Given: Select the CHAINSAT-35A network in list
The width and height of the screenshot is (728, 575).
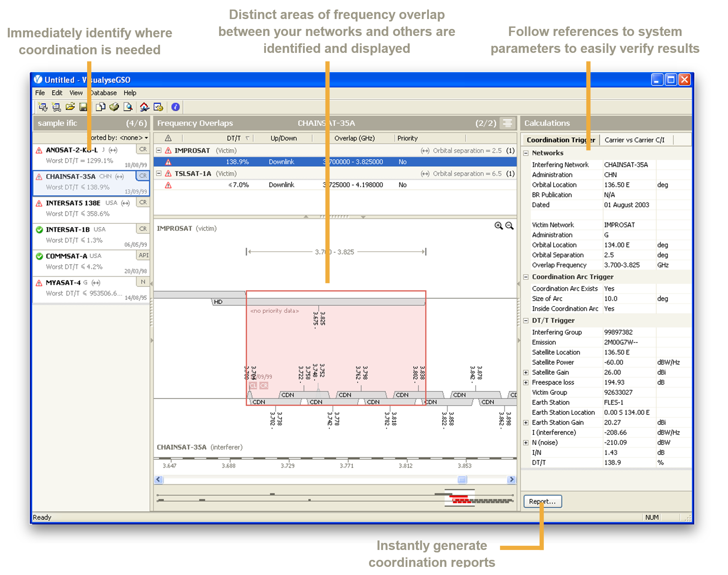Looking at the screenshot, I should click(x=91, y=183).
